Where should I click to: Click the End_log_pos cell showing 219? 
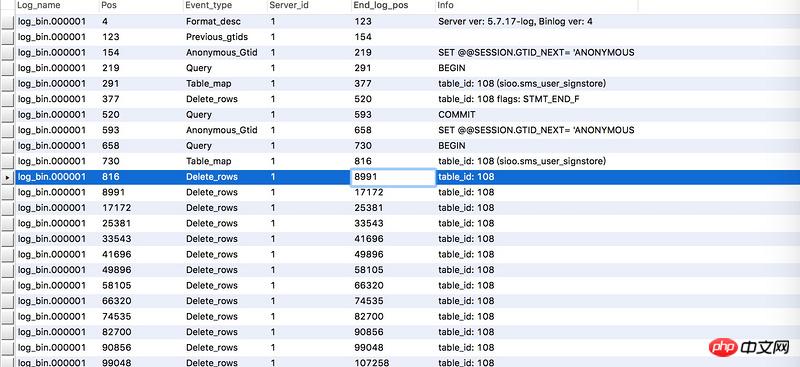[393, 53]
